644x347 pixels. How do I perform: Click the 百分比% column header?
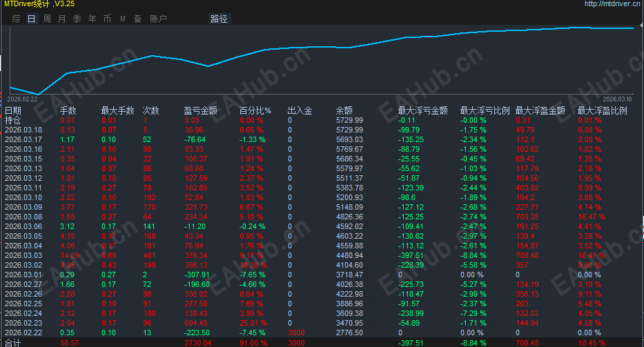click(255, 110)
